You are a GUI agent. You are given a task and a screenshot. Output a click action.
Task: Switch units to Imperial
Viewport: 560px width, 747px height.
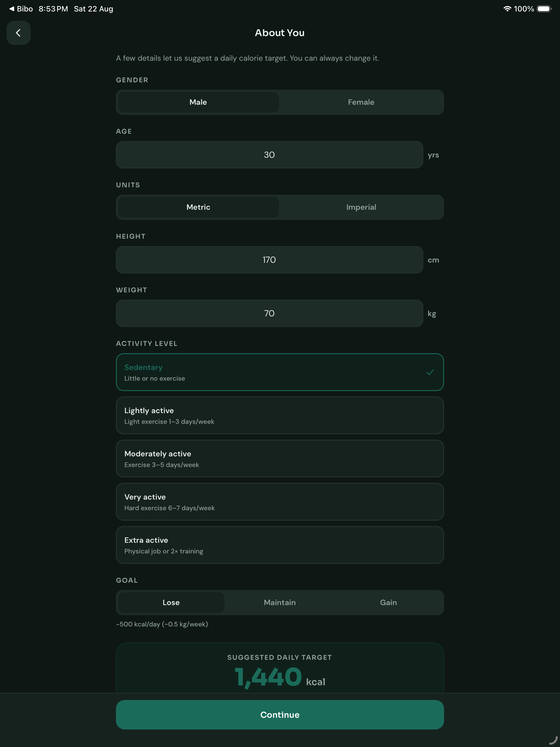361,207
